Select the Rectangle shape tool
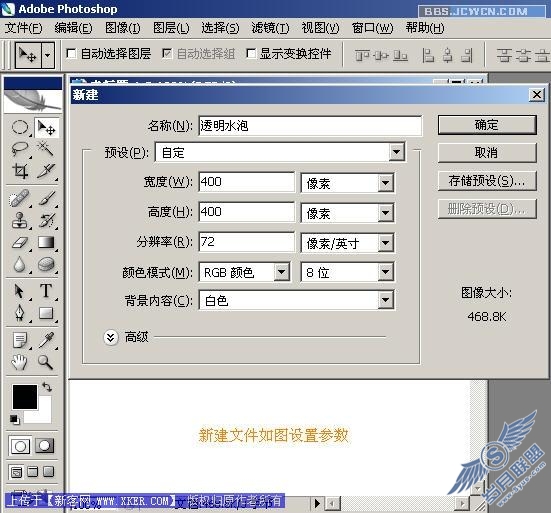Screen dimensions: 551x513 click(46, 313)
